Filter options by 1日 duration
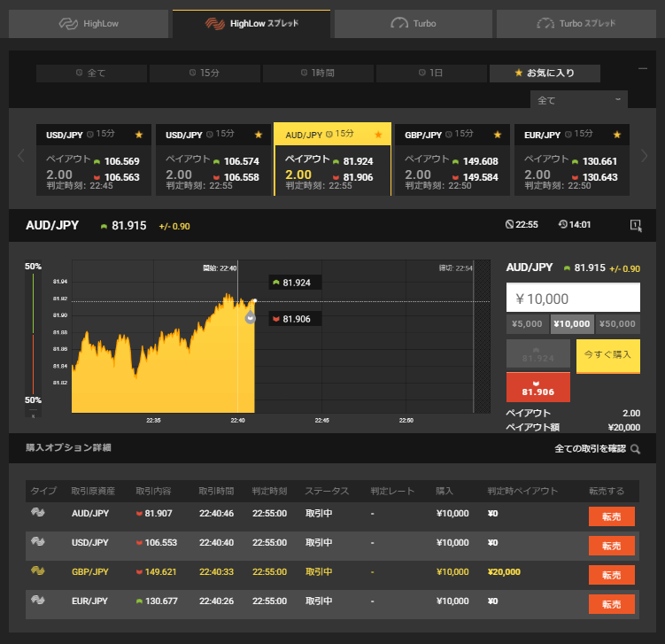 click(x=431, y=74)
